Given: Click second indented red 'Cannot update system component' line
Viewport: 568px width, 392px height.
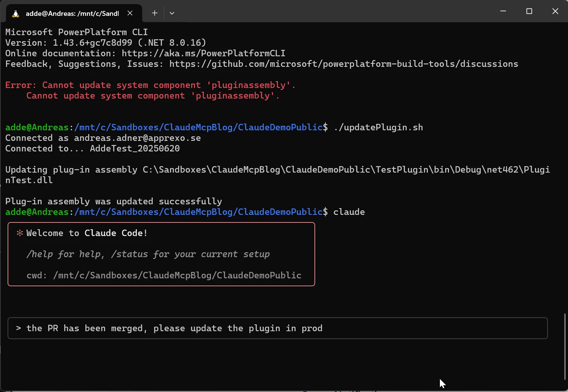Looking at the screenshot, I should [153, 96].
